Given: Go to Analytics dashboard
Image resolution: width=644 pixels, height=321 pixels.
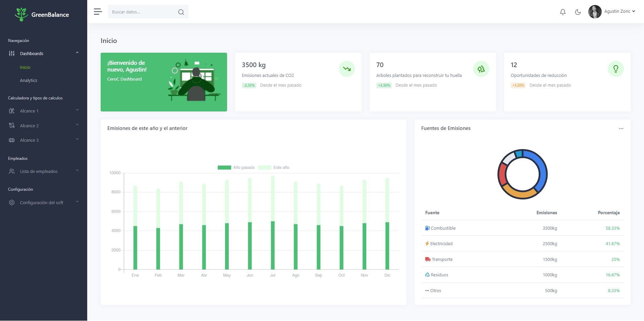Looking at the screenshot, I should pyautogui.click(x=29, y=81).
